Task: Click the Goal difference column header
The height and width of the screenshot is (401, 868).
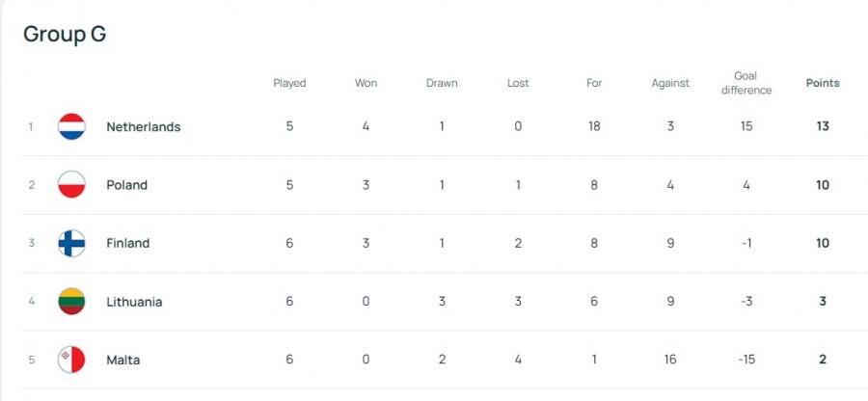Action: point(746,83)
